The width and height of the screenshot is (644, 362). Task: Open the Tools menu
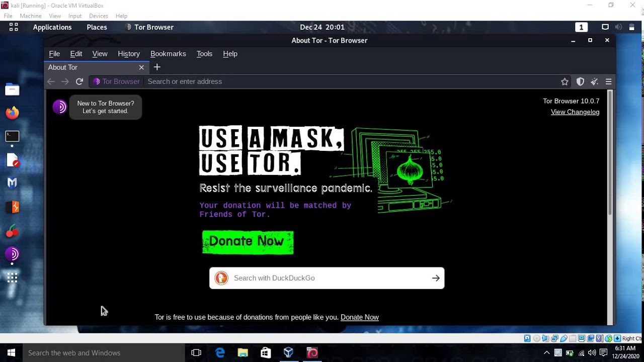[x=204, y=54]
